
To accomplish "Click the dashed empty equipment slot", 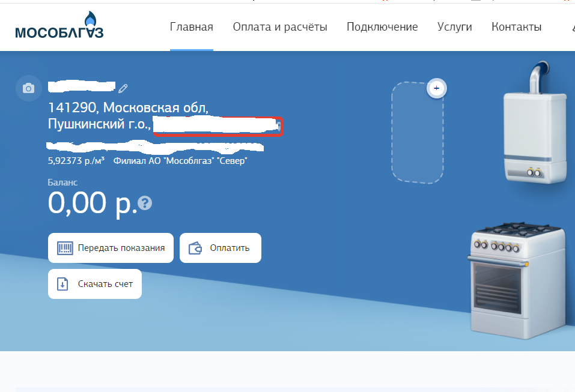I will click(x=418, y=133).
